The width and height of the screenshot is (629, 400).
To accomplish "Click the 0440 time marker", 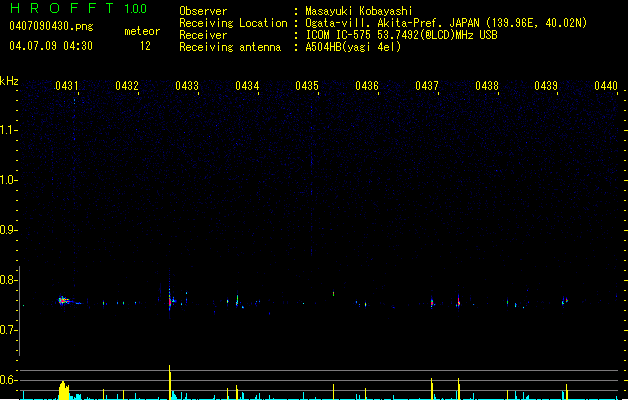I will [x=606, y=86].
